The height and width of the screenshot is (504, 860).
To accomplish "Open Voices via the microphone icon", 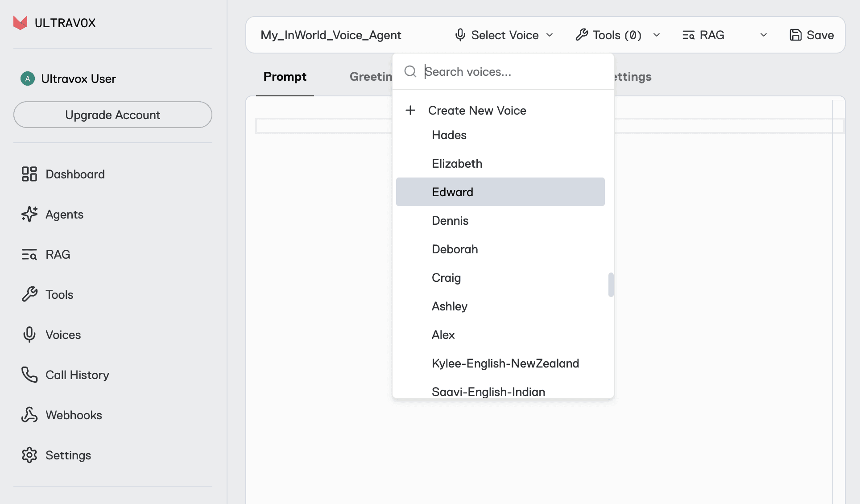I will [29, 335].
